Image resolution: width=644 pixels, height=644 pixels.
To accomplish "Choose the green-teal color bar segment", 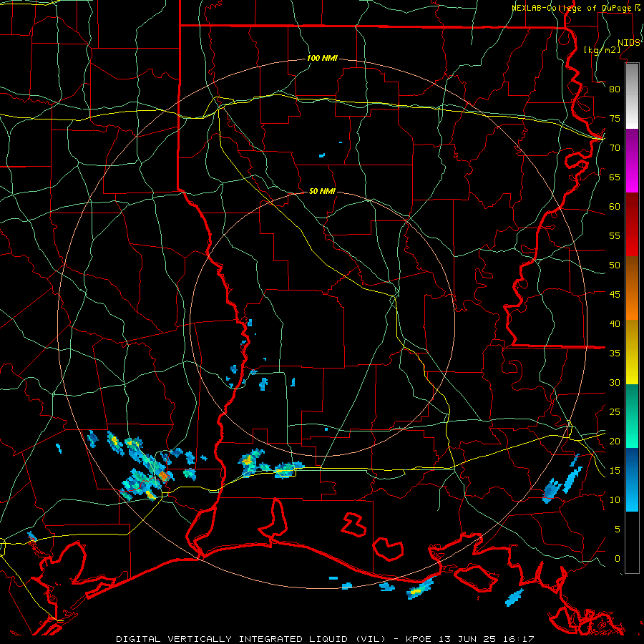I will click(x=632, y=416).
